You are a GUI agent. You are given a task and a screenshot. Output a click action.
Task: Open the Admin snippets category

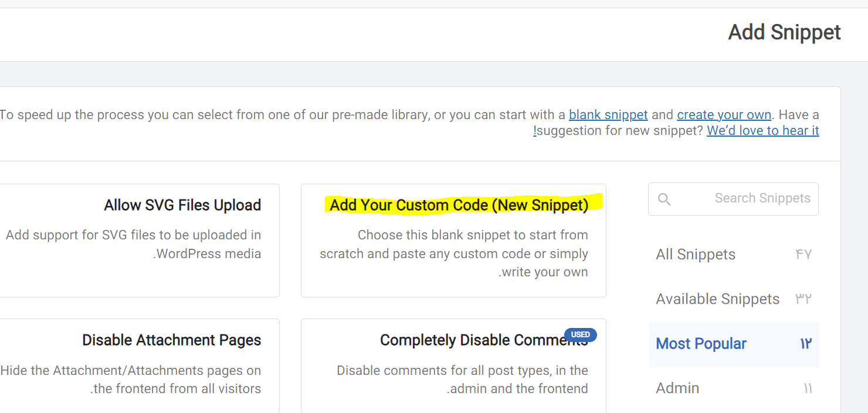coord(734,388)
